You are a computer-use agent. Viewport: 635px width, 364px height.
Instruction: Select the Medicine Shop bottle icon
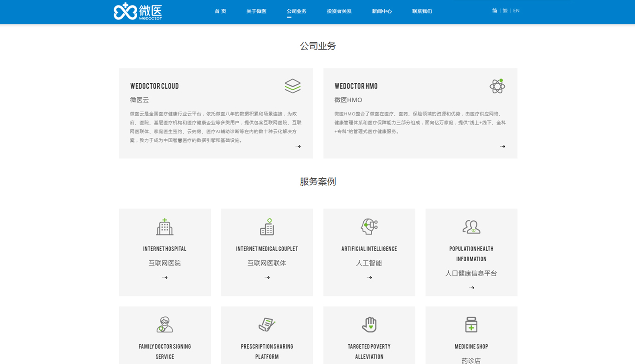point(471,325)
